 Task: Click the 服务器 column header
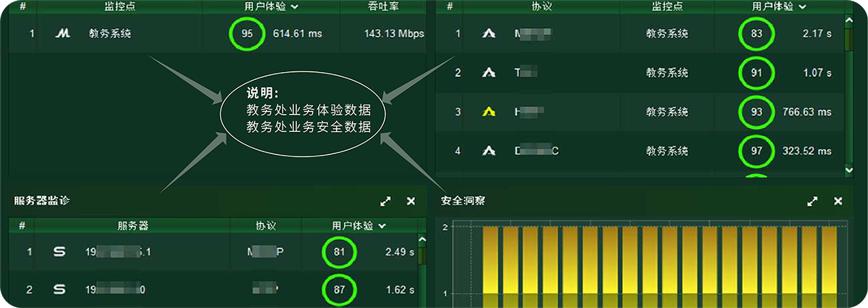tap(132, 226)
